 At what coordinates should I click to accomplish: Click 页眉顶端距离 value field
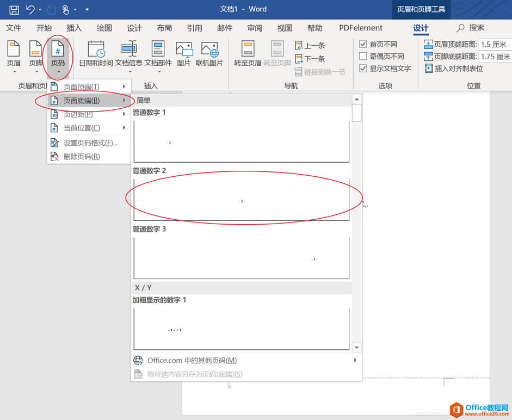tap(495, 45)
